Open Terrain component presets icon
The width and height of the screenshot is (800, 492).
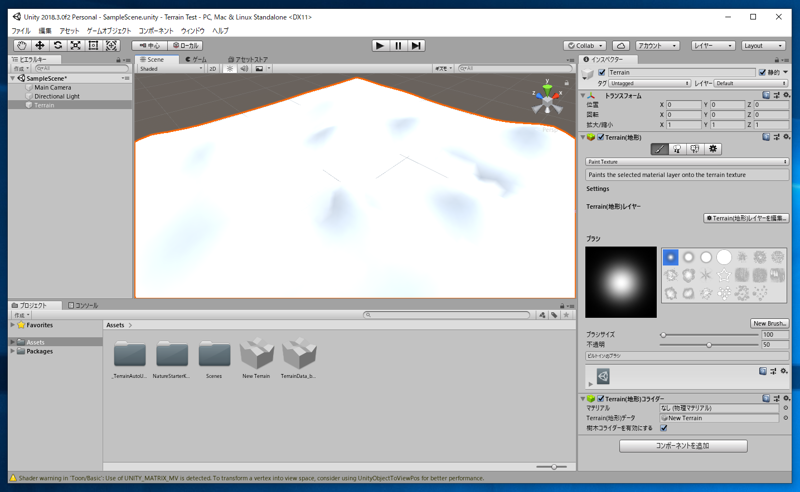776,137
